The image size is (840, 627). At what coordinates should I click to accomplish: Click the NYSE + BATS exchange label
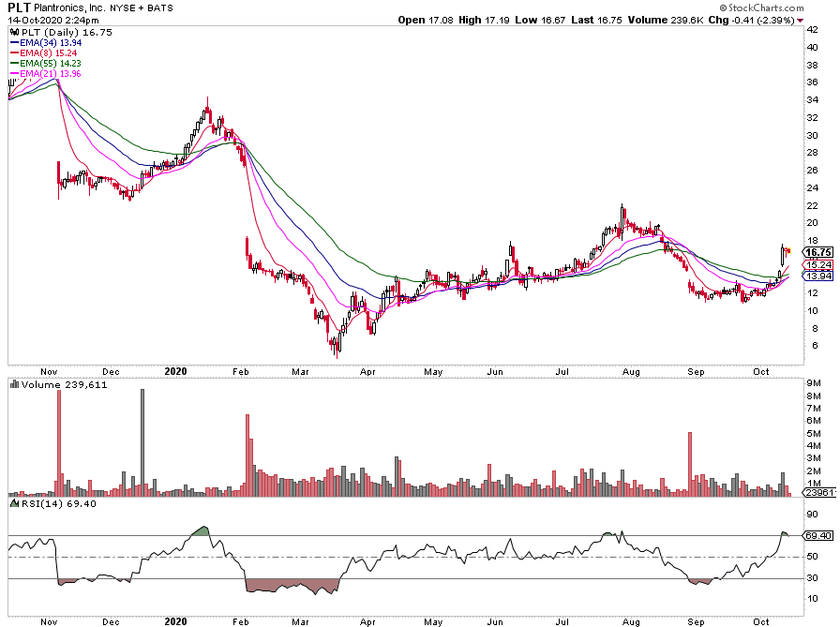click(142, 8)
